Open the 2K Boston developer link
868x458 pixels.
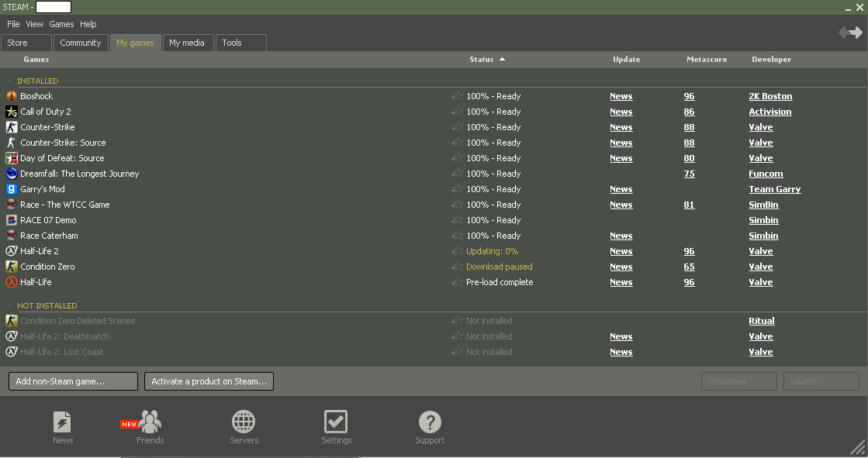coord(770,96)
